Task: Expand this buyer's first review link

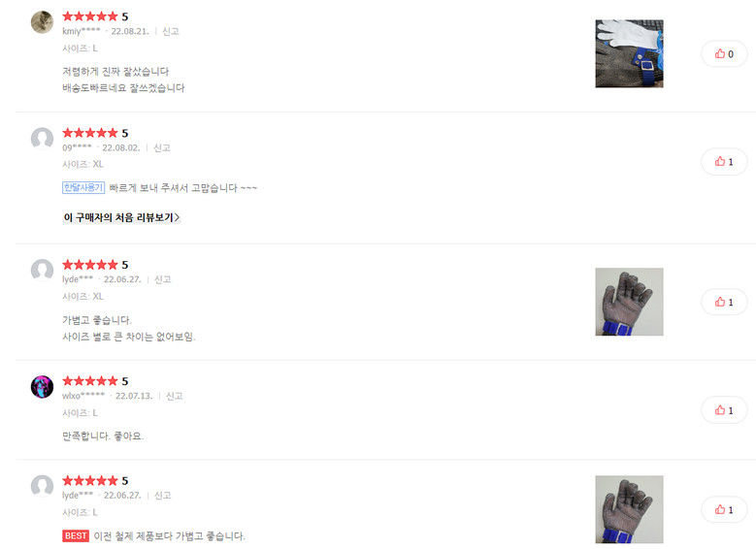Action: [121, 217]
